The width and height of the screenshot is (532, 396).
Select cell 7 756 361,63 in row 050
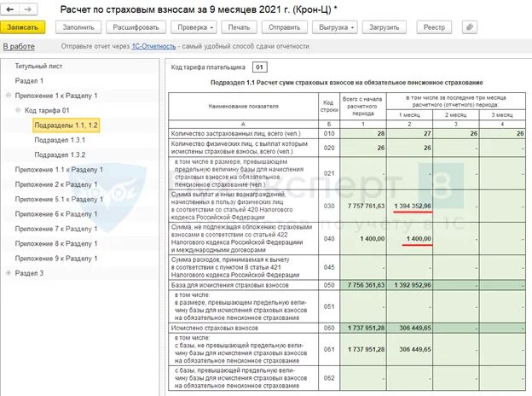click(363, 285)
